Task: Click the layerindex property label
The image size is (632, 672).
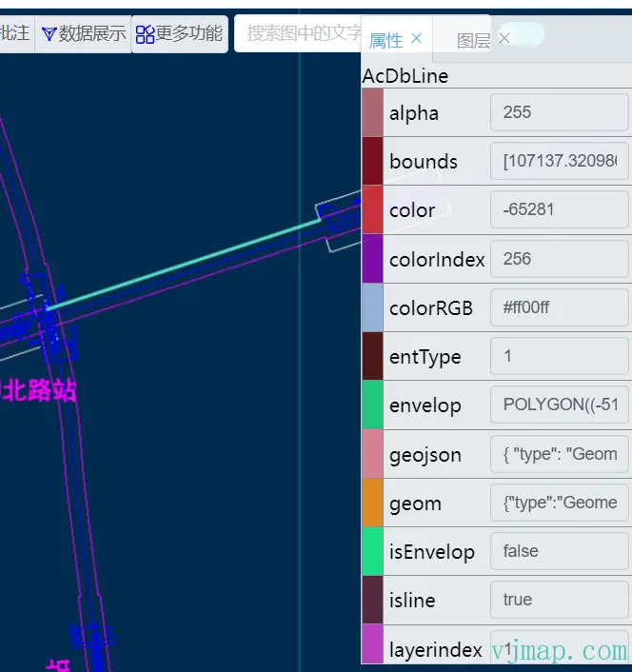Action: [436, 650]
